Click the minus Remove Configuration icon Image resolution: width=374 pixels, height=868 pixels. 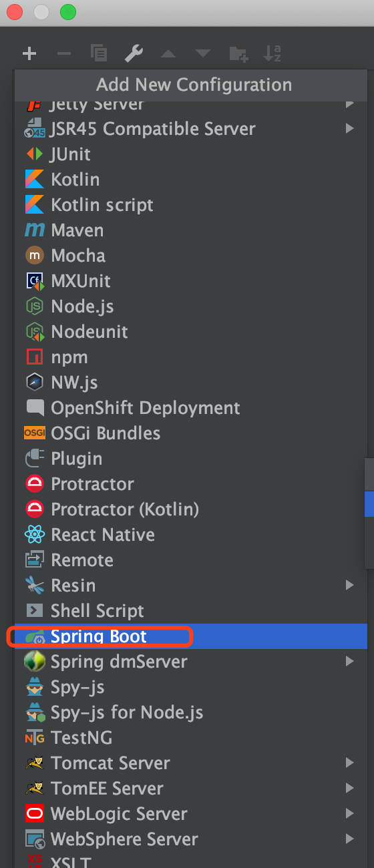coord(64,54)
